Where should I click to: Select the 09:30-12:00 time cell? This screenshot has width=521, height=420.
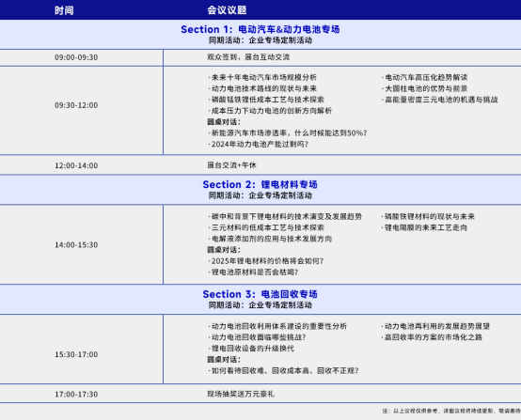(x=76, y=105)
